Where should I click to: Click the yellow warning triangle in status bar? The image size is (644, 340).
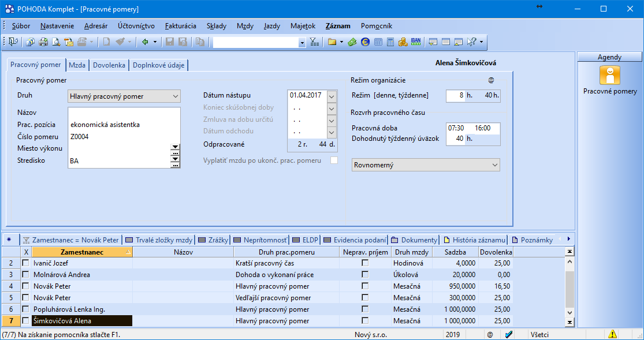[x=612, y=334]
